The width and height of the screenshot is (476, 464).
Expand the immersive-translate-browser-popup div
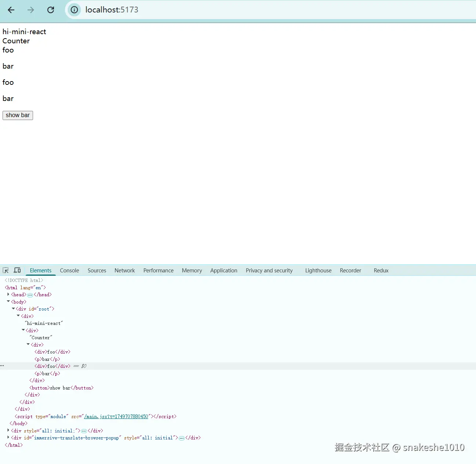[x=8, y=437]
